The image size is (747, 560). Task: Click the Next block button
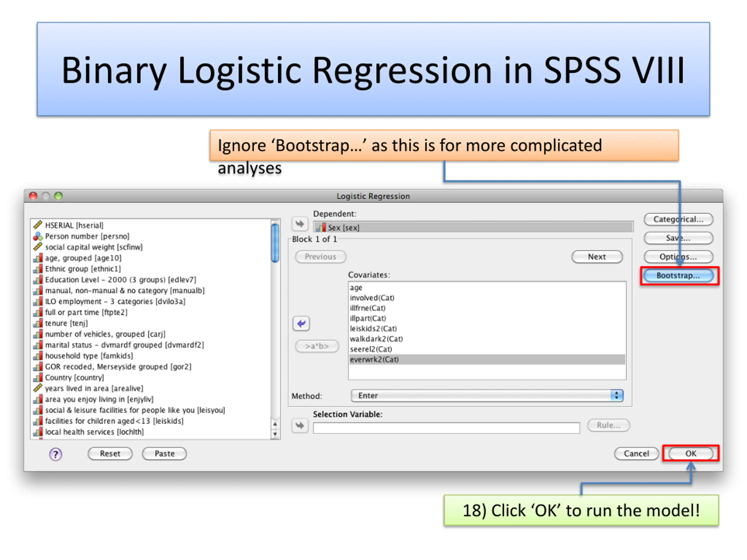pos(597,257)
